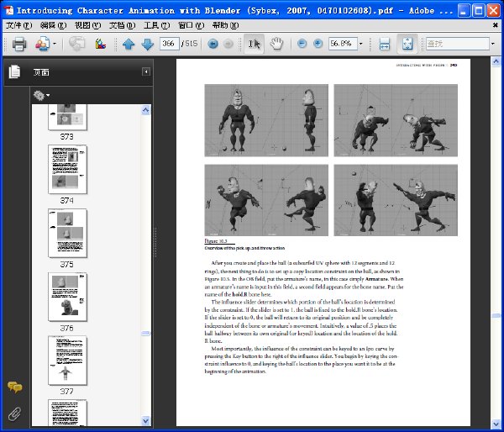Open the collaborate icon dropdown arrow
504x432 pixels.
point(55,44)
